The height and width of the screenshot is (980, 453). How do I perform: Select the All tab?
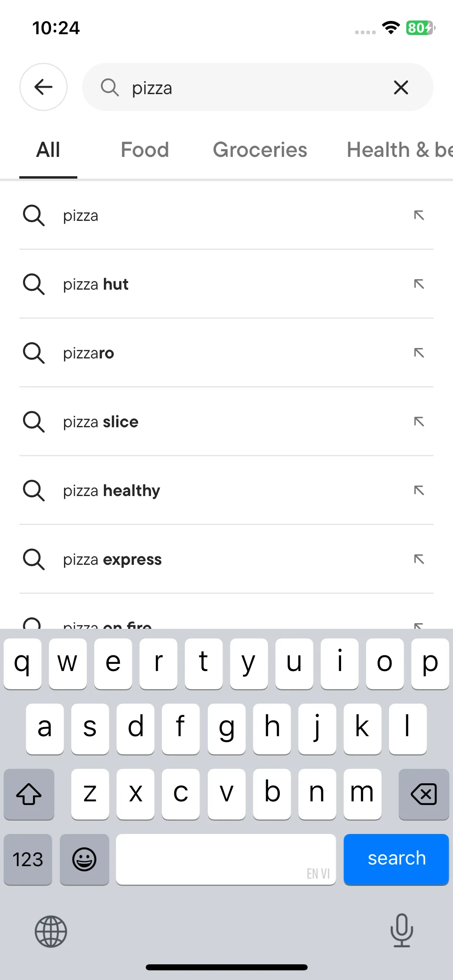[48, 150]
